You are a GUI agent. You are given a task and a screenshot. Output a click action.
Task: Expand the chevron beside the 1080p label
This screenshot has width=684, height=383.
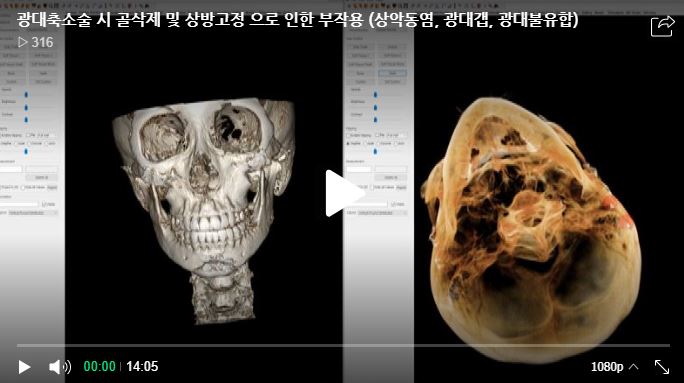[x=633, y=366]
